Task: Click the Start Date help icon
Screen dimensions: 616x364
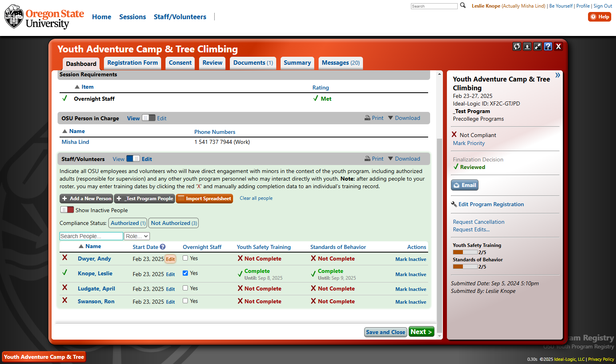Action: click(x=163, y=247)
